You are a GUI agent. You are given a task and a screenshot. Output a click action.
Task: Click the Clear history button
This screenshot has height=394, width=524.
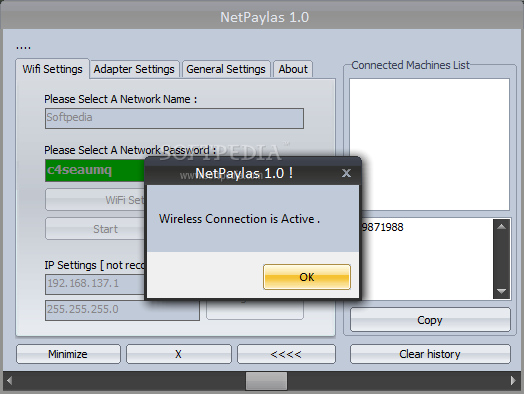point(430,354)
